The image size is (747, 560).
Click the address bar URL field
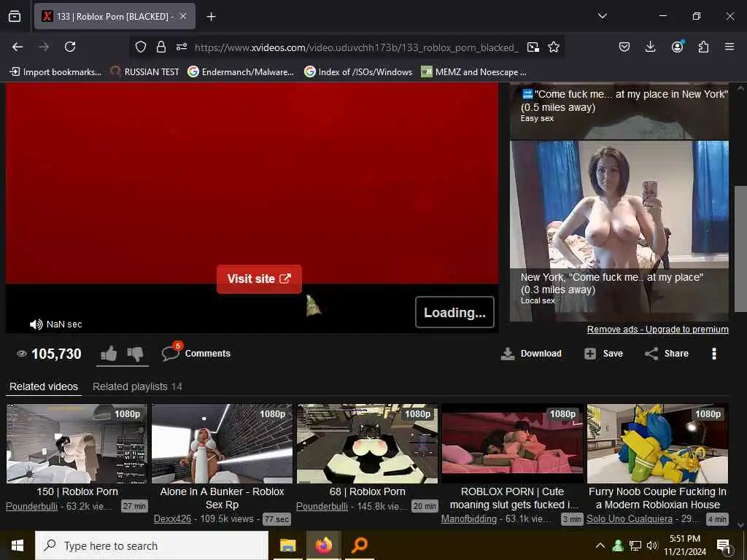pos(356,47)
